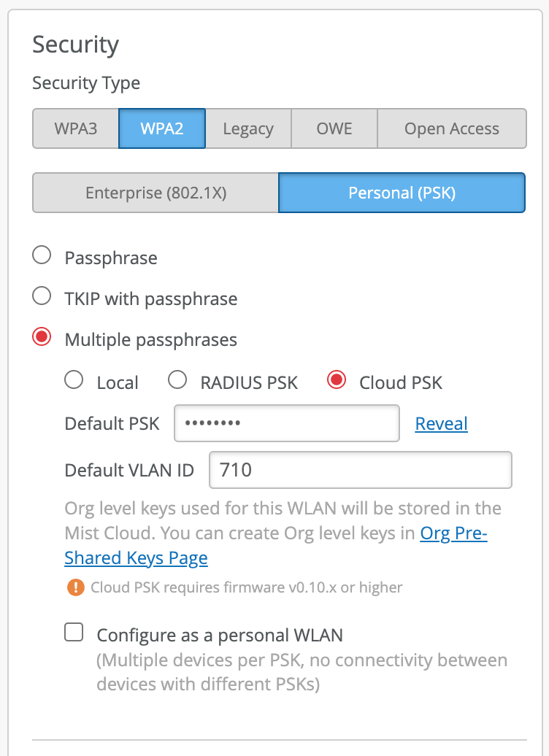Select the RADIUS PSK option
The height and width of the screenshot is (756, 549).
point(178,380)
